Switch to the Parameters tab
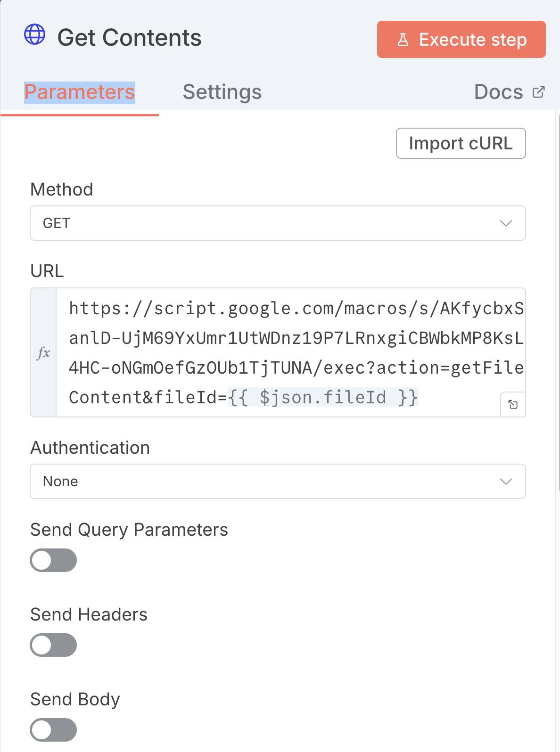560x752 pixels. pos(80,92)
